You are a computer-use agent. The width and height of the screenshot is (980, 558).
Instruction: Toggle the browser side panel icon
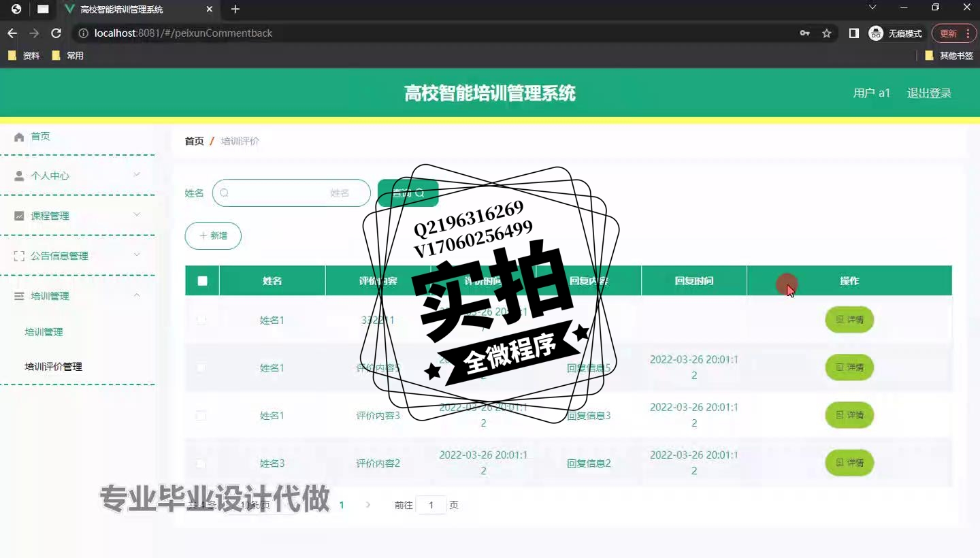(x=854, y=33)
